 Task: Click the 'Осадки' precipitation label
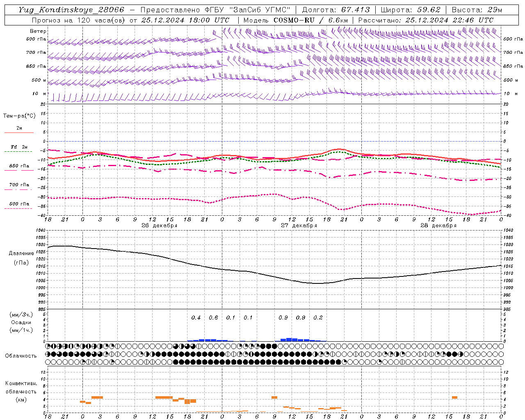21,322
